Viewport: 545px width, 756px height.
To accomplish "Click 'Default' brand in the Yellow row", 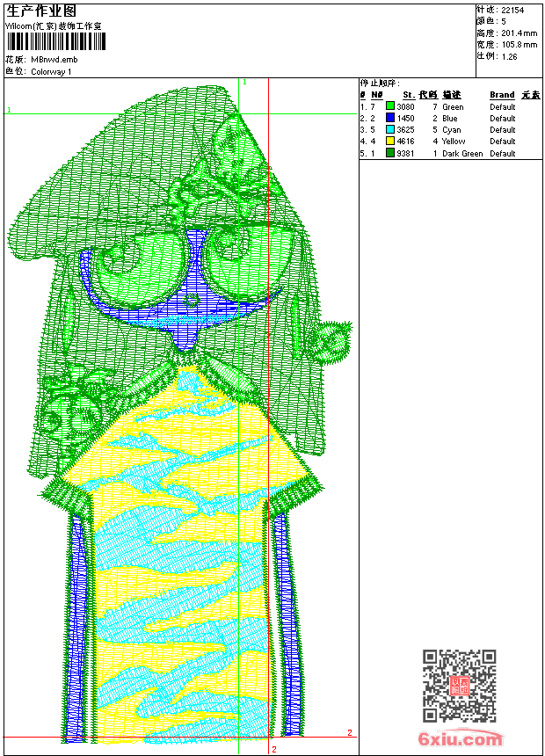I will point(503,142).
